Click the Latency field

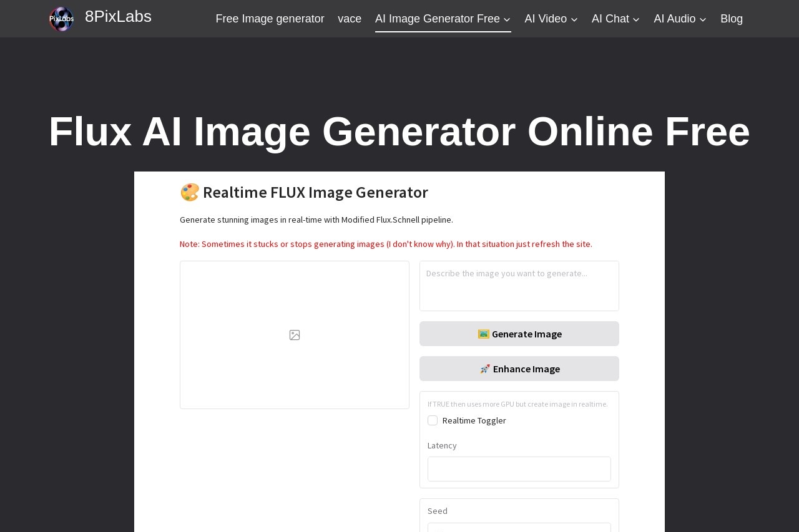(519, 469)
